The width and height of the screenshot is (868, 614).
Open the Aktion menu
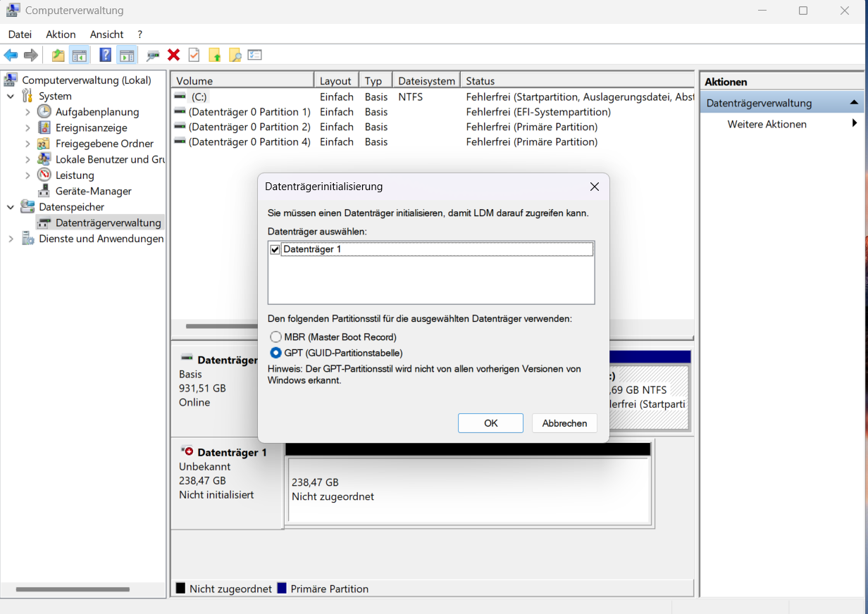click(61, 34)
